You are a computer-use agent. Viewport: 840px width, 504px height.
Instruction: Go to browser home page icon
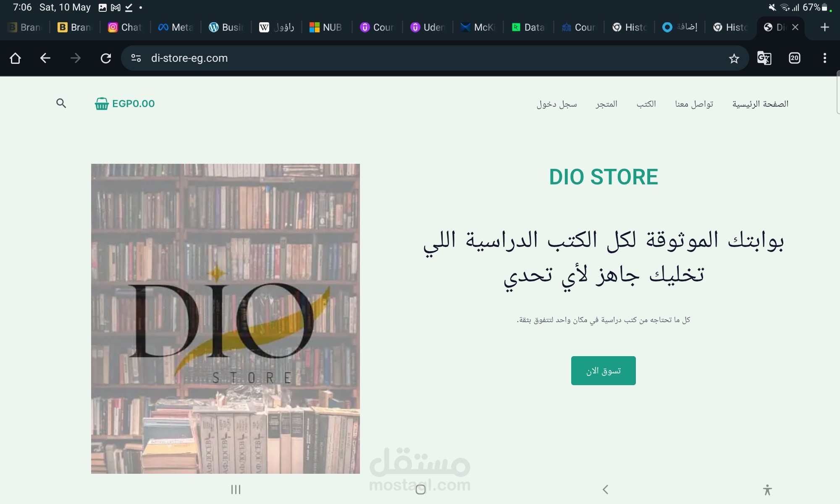pyautogui.click(x=16, y=58)
